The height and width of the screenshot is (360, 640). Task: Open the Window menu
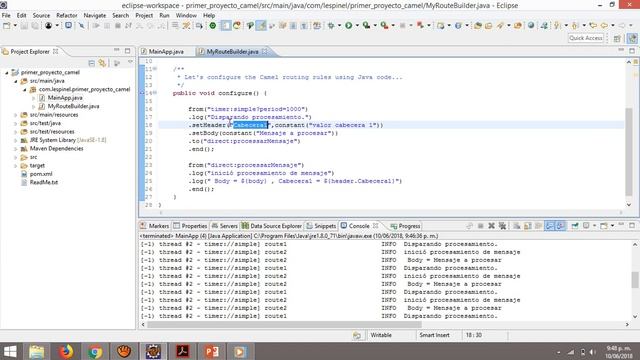(186, 16)
